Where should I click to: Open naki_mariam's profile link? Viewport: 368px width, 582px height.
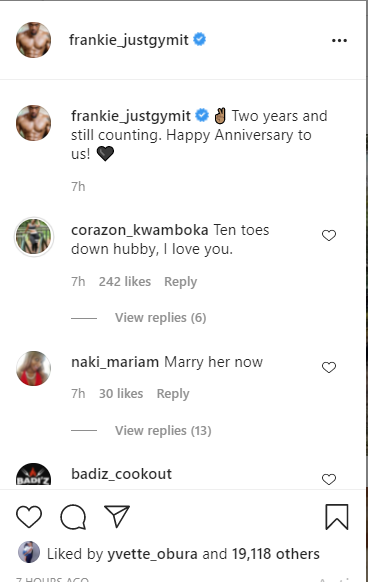(x=115, y=362)
